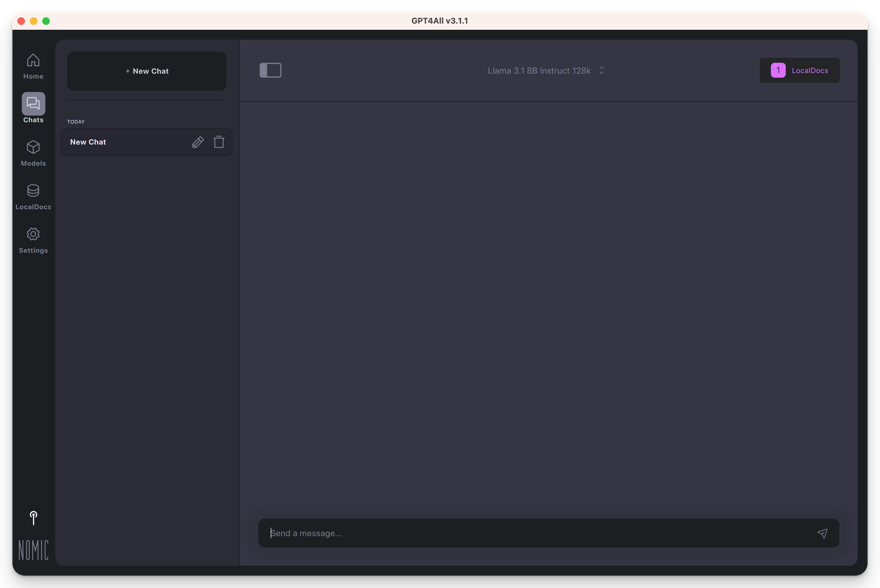Expand the Llama 3.1 8B model dropdown

click(x=539, y=71)
